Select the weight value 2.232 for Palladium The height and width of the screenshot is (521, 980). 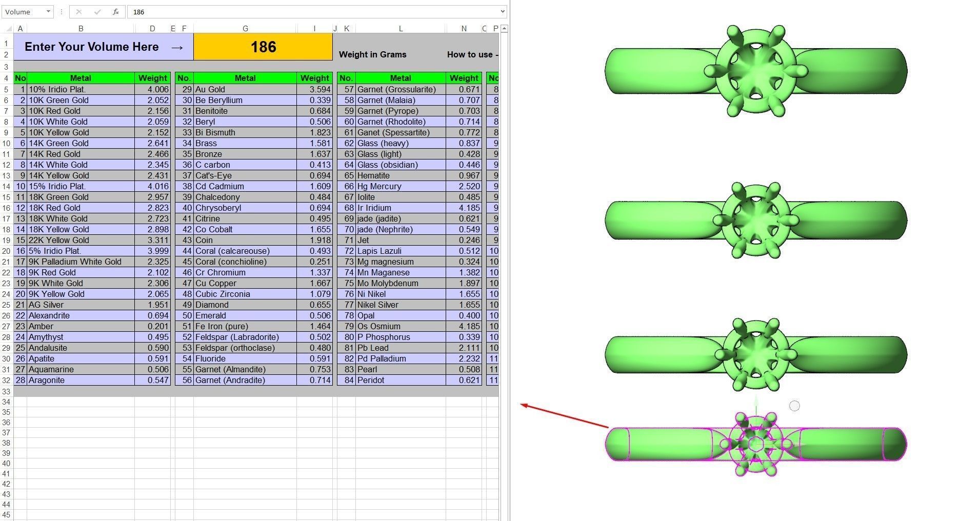(x=464, y=358)
